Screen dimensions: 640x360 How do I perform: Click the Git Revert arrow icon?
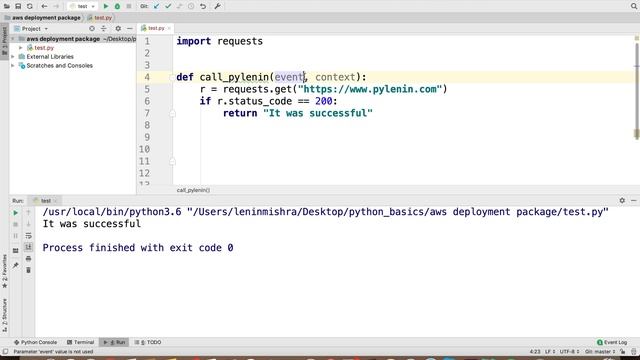point(203,6)
